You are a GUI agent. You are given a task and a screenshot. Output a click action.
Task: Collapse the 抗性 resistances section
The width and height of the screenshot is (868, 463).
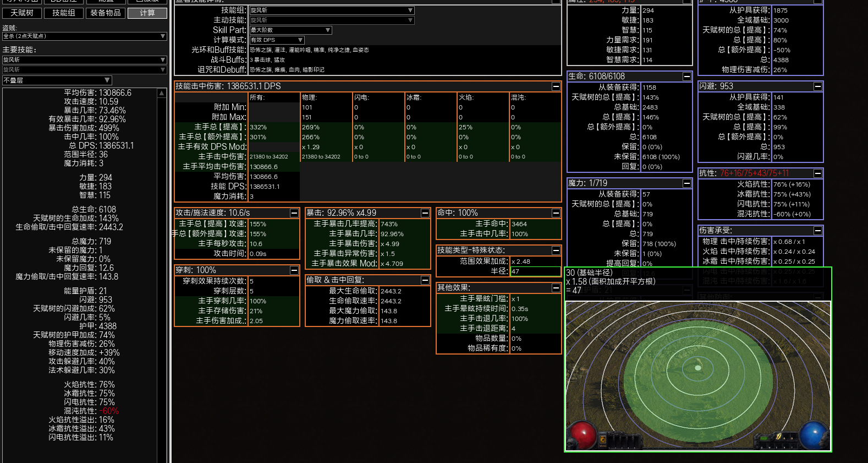coord(817,173)
